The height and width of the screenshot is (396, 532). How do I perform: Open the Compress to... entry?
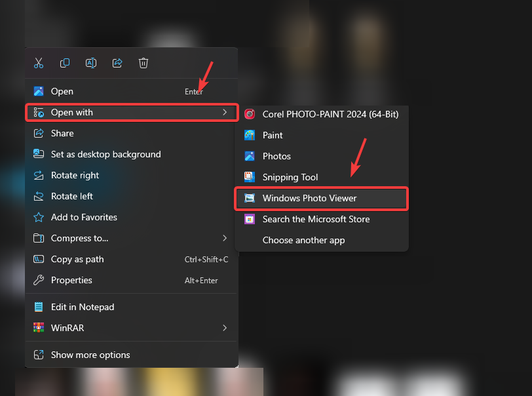[x=131, y=238]
